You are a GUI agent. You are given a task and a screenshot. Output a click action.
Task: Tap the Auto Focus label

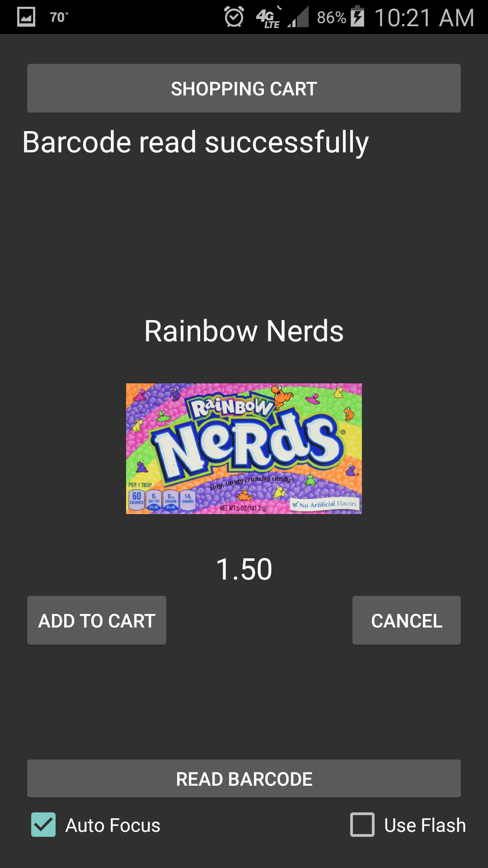113,826
